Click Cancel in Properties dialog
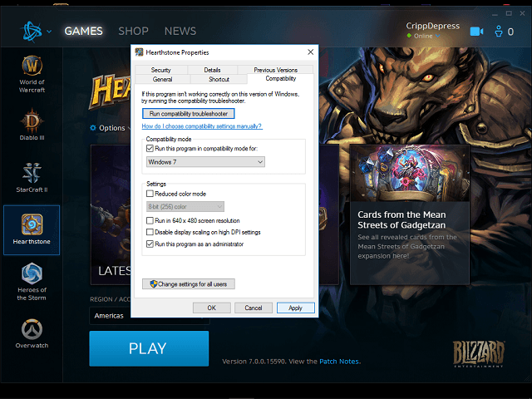This screenshot has height=399, width=532. (x=254, y=308)
